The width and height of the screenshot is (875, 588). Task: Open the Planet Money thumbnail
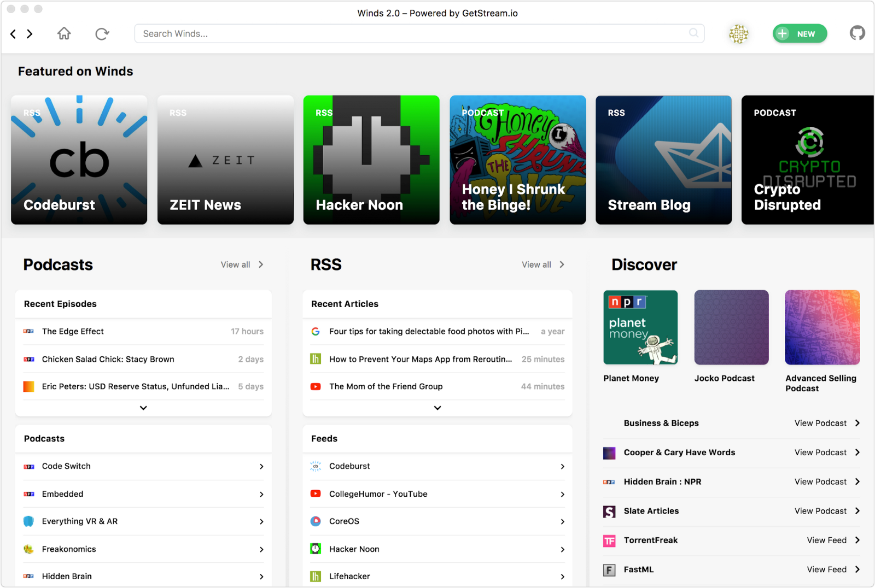pos(640,327)
